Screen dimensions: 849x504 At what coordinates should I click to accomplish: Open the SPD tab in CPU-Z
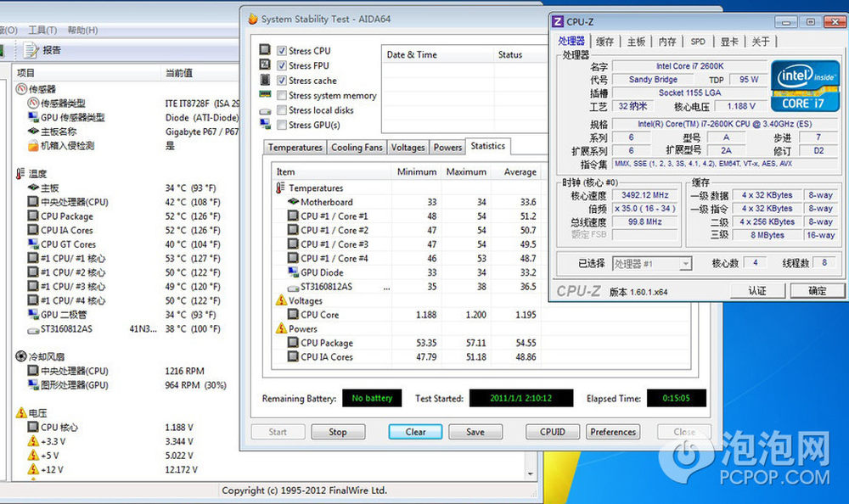coord(698,41)
